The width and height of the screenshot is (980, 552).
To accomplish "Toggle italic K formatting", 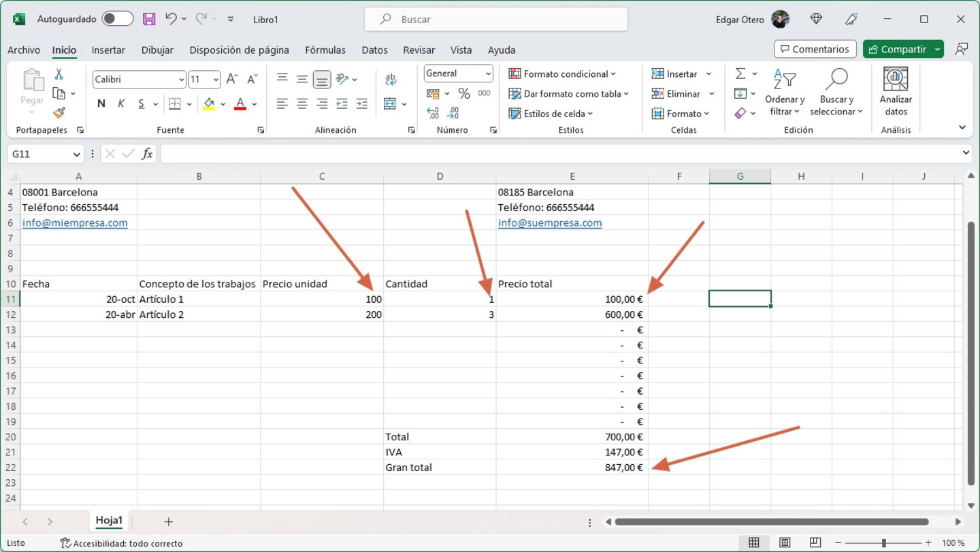I will pos(121,103).
